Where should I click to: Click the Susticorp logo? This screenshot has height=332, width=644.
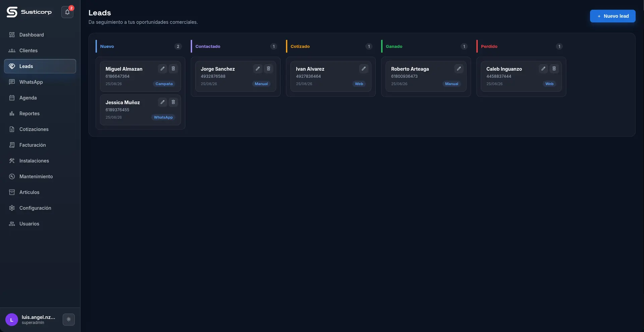tap(29, 12)
